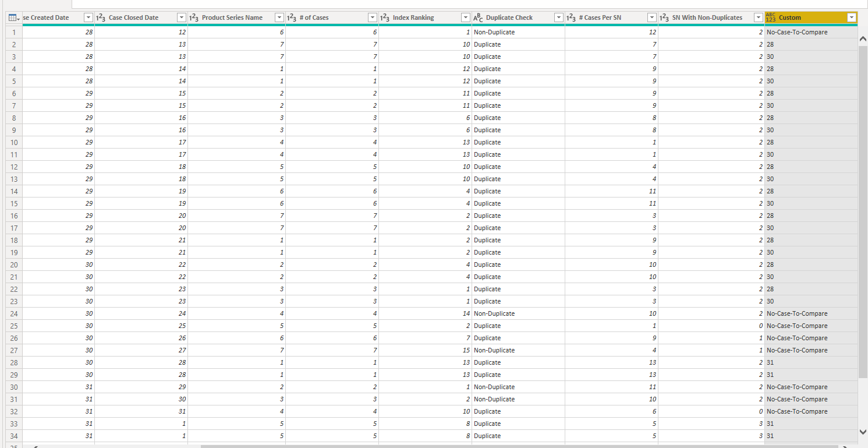Expand the # Cases Per SN filter arrow
The image size is (868, 448).
pyautogui.click(x=651, y=17)
